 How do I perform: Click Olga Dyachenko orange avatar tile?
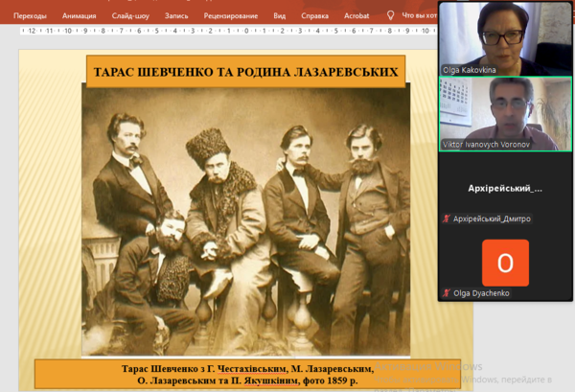coord(505,263)
